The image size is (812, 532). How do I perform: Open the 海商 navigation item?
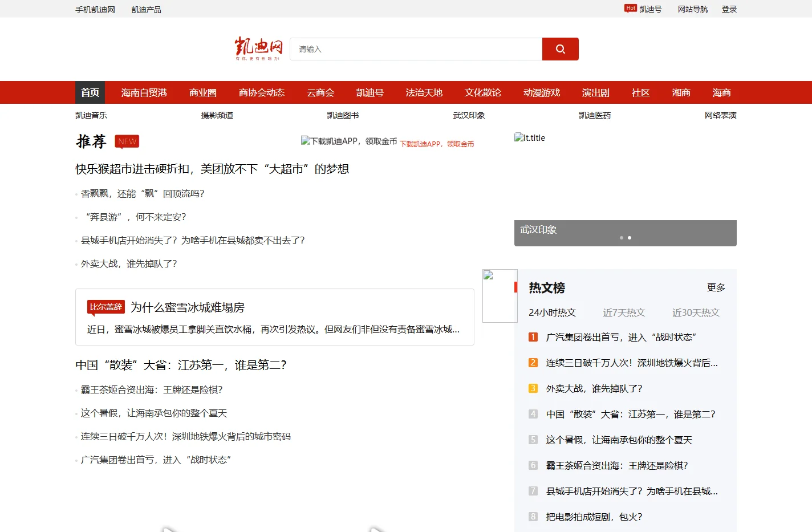[x=722, y=92]
